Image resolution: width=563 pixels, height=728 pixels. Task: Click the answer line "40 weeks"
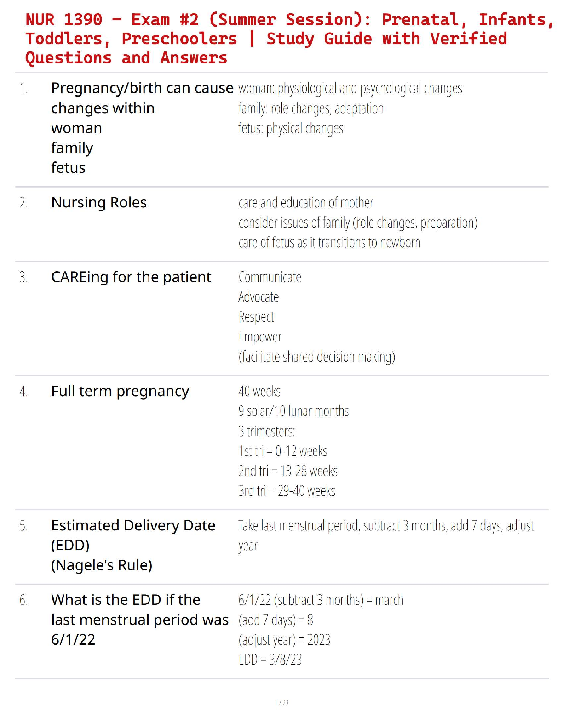point(259,392)
